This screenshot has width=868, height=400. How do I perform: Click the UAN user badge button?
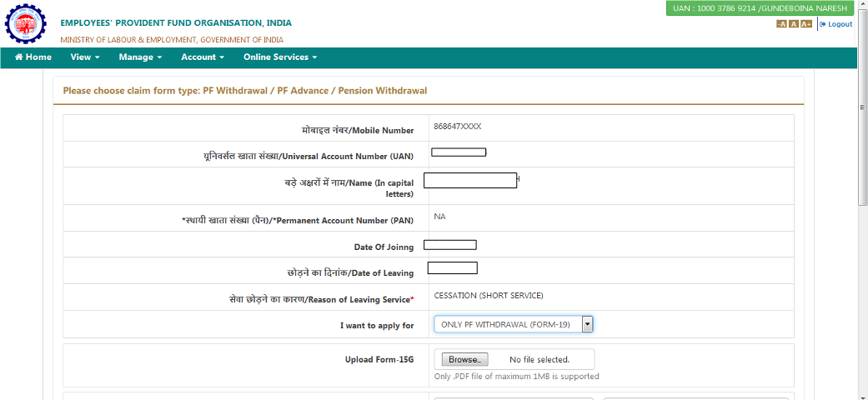pyautogui.click(x=759, y=8)
